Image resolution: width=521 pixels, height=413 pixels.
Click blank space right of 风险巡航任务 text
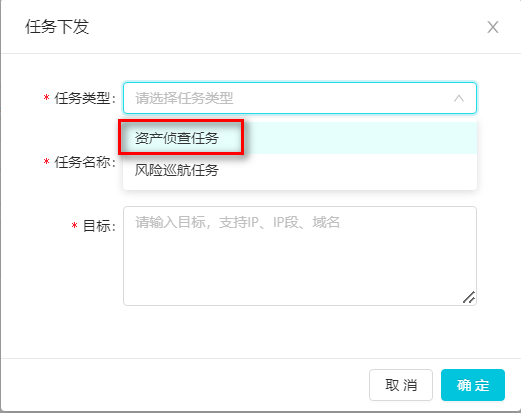(x=347, y=170)
